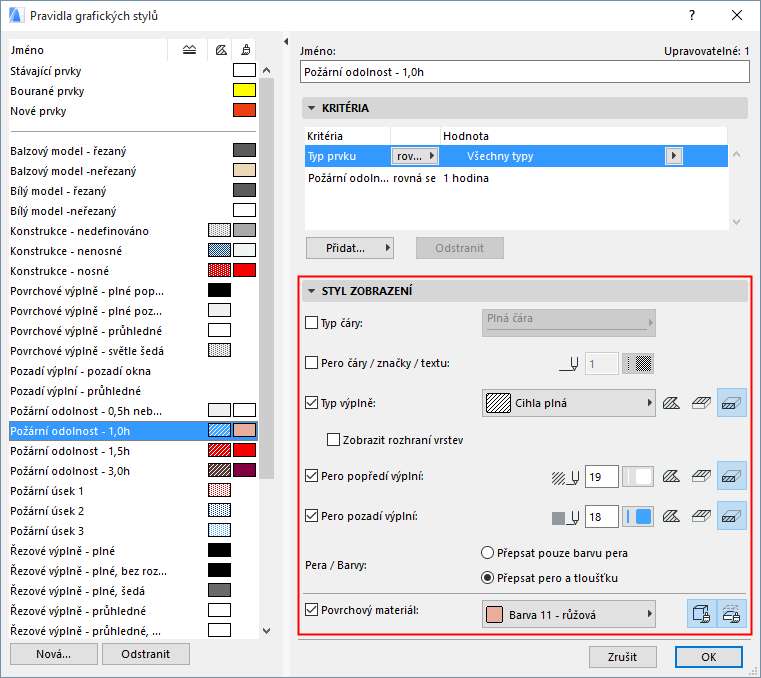This screenshot has height=678, width=761.
Task: Click Nové prvky orange color swatch
Action: click(x=244, y=110)
